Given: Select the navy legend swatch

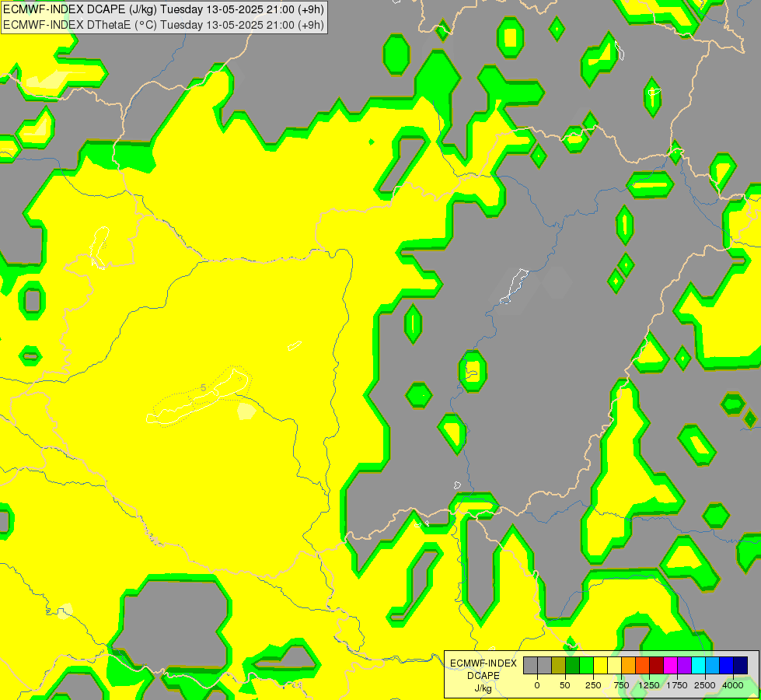Looking at the screenshot, I should (741, 665).
